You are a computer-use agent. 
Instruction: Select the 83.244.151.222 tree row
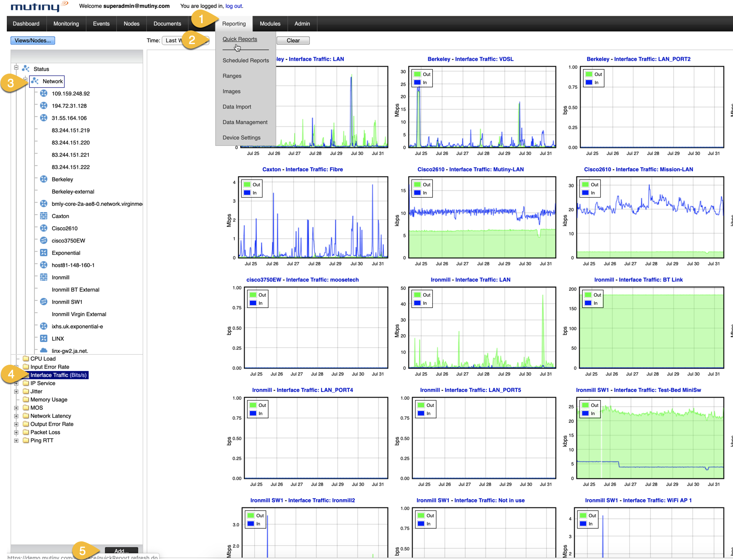click(x=71, y=167)
